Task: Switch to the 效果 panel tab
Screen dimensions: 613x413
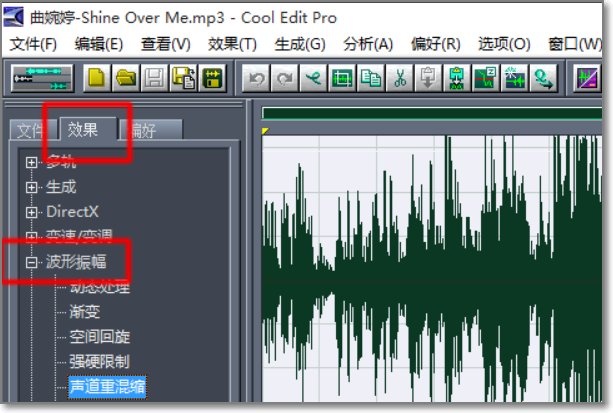Action: click(x=88, y=129)
